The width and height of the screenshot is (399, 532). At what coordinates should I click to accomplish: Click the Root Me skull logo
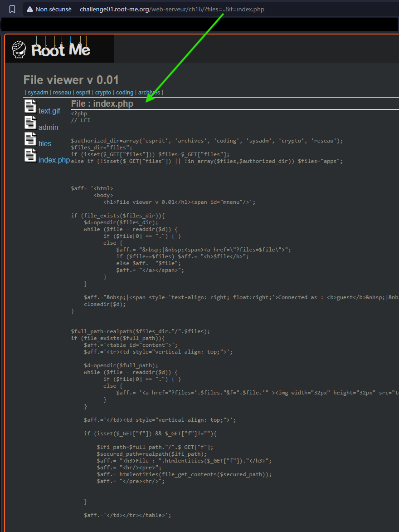(19, 49)
